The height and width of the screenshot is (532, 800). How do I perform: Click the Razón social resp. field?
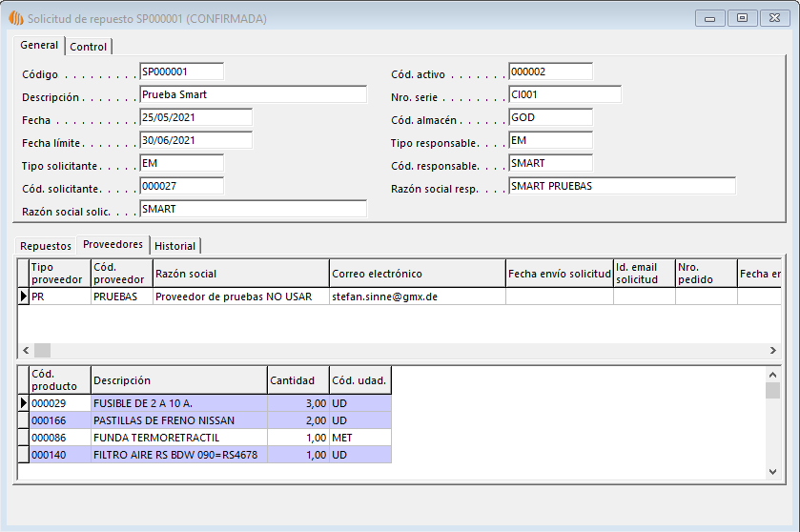click(x=622, y=186)
